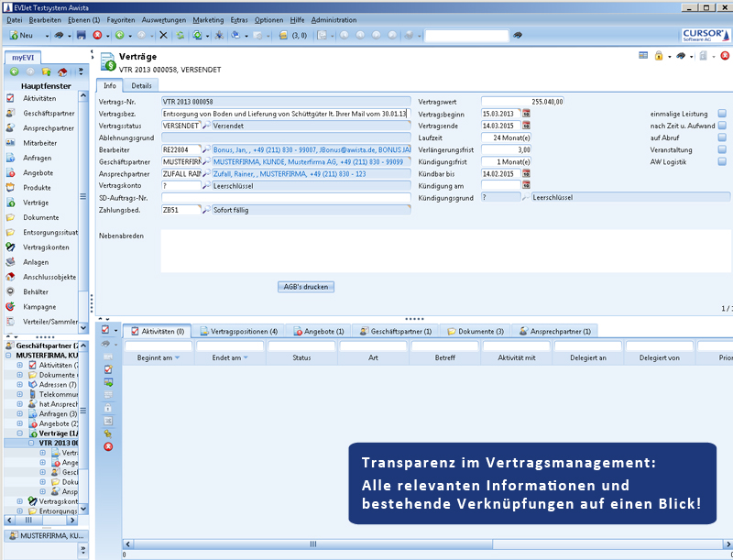
Task: Click red delete icon in lower vertical toolbar
Action: tap(108, 446)
